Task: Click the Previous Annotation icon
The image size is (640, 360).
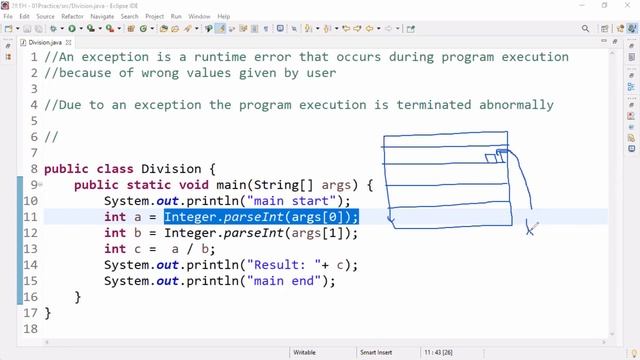Action: point(327,29)
